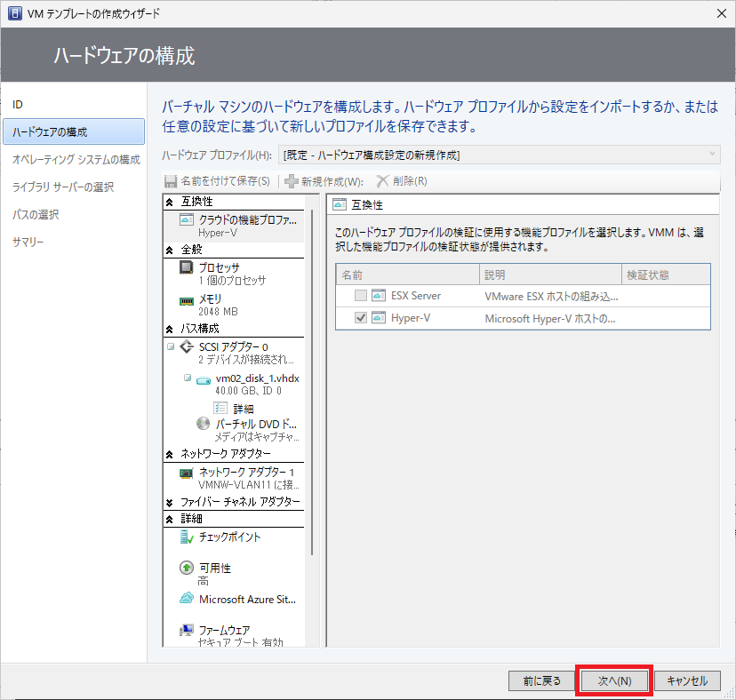The width and height of the screenshot is (736, 700).
Task: Click the network adapter 1 card icon
Action: (187, 473)
